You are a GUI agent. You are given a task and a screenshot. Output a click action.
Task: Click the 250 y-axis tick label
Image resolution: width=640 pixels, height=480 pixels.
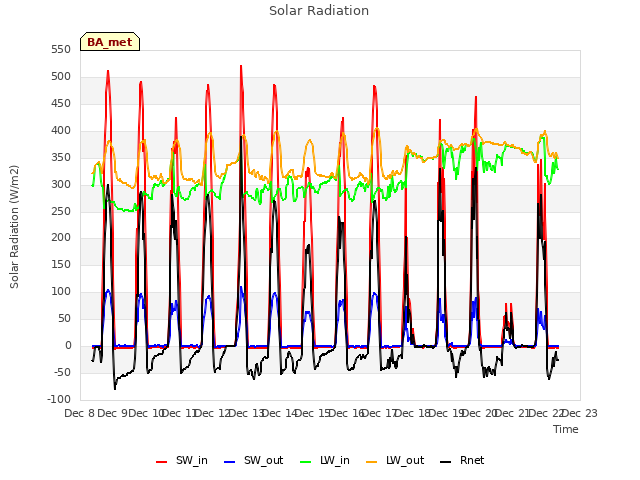(x=61, y=211)
